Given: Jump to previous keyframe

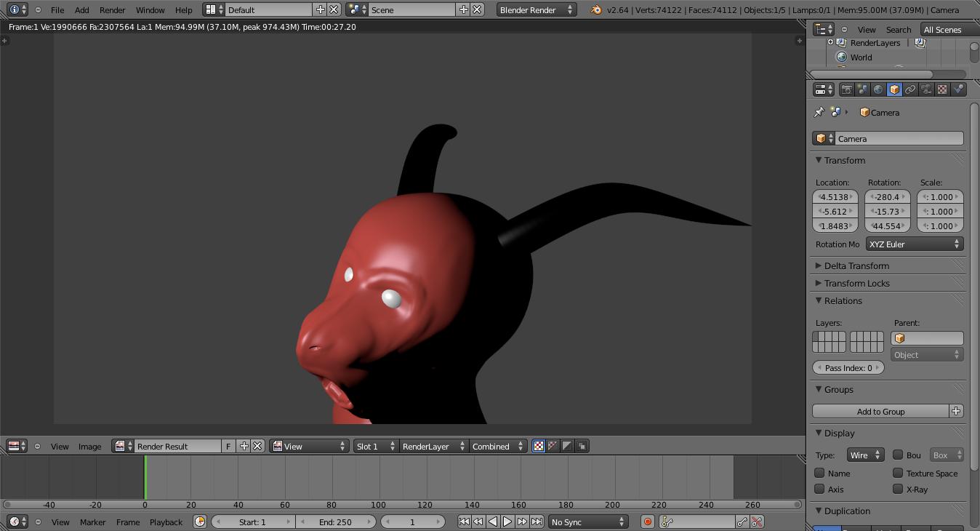Looking at the screenshot, I should pos(478,522).
